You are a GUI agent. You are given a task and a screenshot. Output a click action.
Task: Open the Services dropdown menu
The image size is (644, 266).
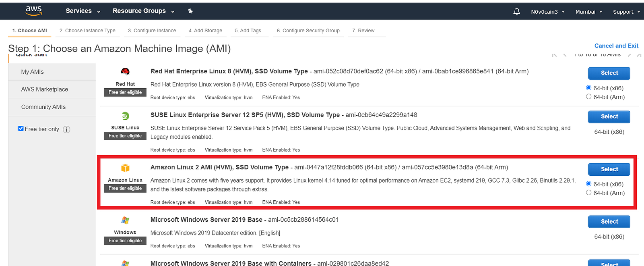[83, 11]
